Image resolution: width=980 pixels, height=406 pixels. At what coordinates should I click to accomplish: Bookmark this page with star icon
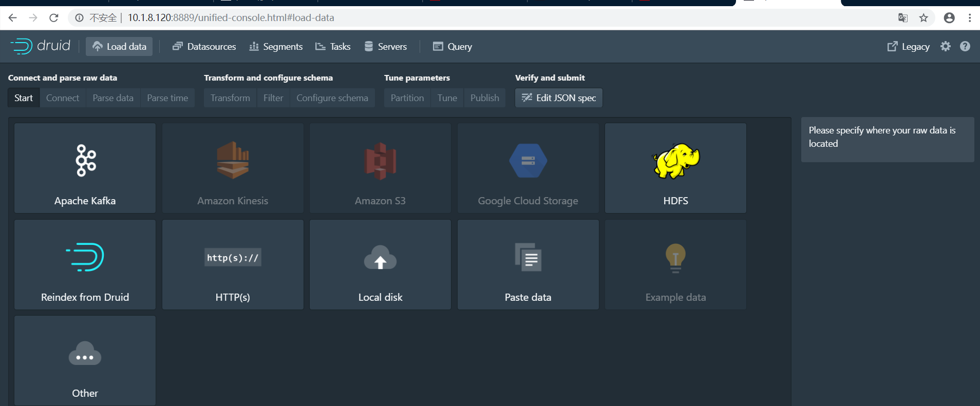924,18
